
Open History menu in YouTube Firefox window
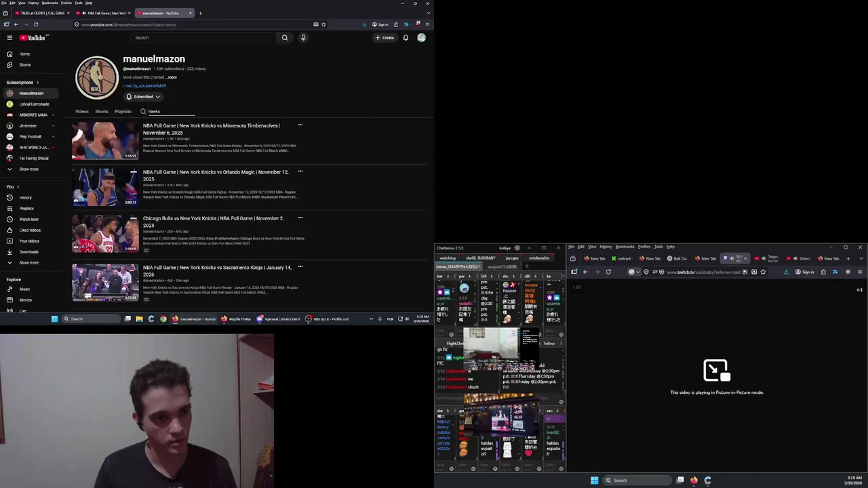click(x=33, y=3)
